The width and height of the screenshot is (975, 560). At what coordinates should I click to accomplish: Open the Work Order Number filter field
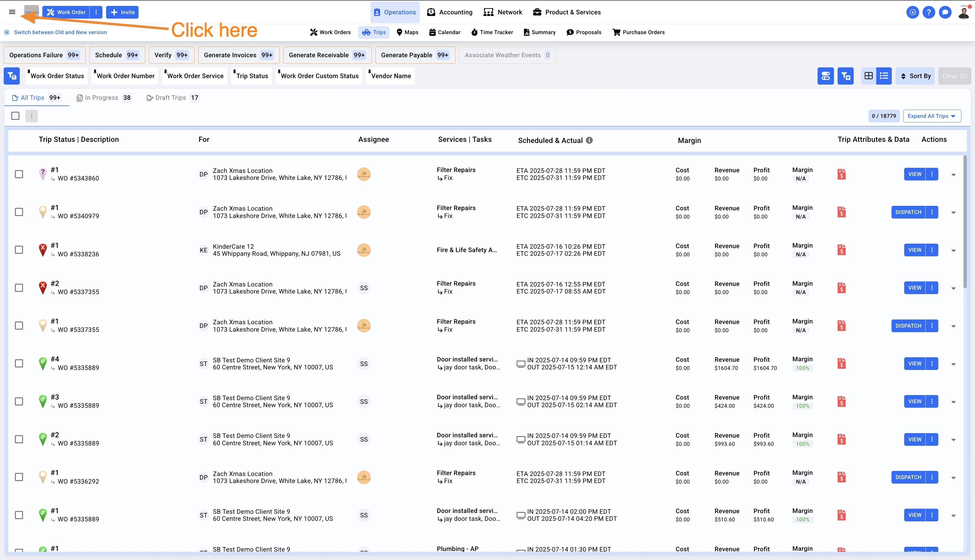[126, 76]
